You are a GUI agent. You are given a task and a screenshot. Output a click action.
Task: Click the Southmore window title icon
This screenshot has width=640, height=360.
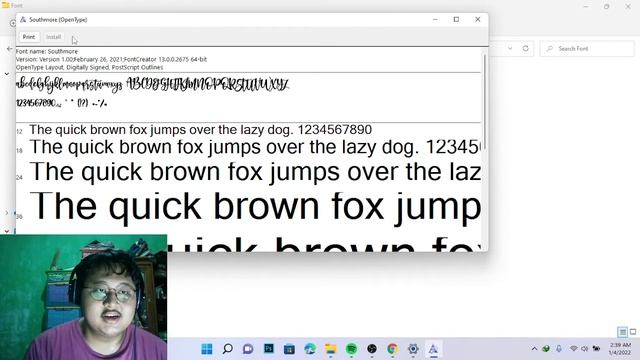tap(23, 19)
